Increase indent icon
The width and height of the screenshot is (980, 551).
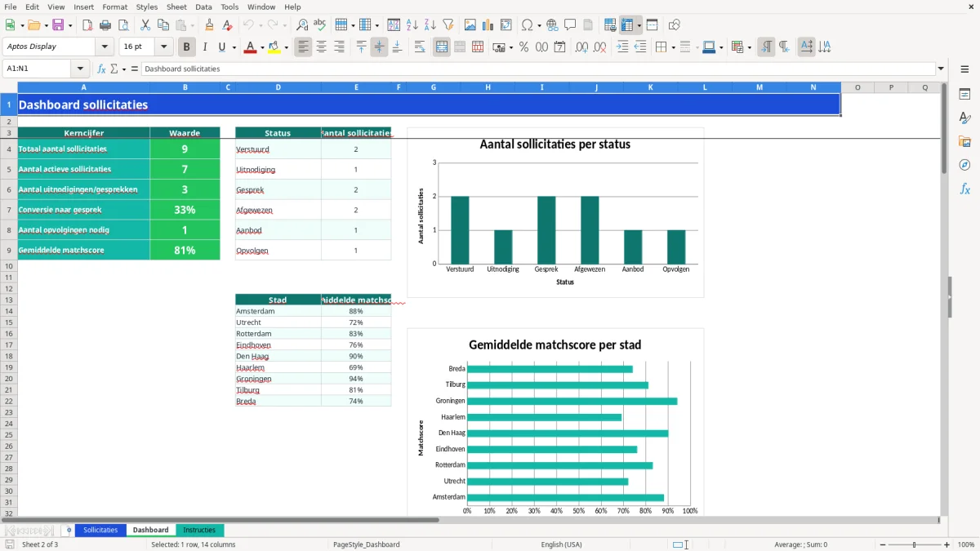click(622, 47)
